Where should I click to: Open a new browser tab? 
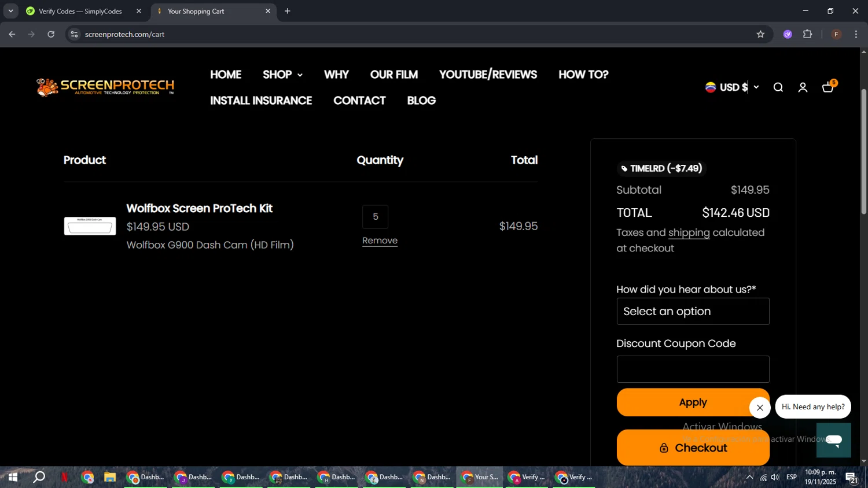coord(288,11)
